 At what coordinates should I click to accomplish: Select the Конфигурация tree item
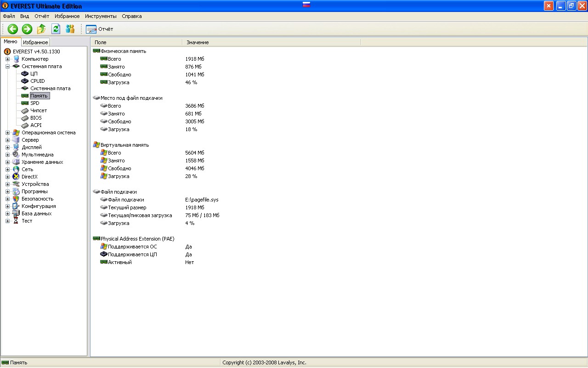point(39,206)
